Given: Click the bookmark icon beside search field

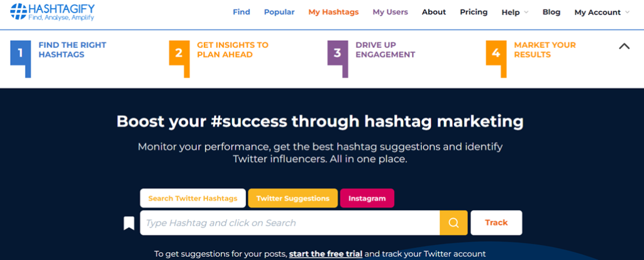Looking at the screenshot, I should 129,223.
